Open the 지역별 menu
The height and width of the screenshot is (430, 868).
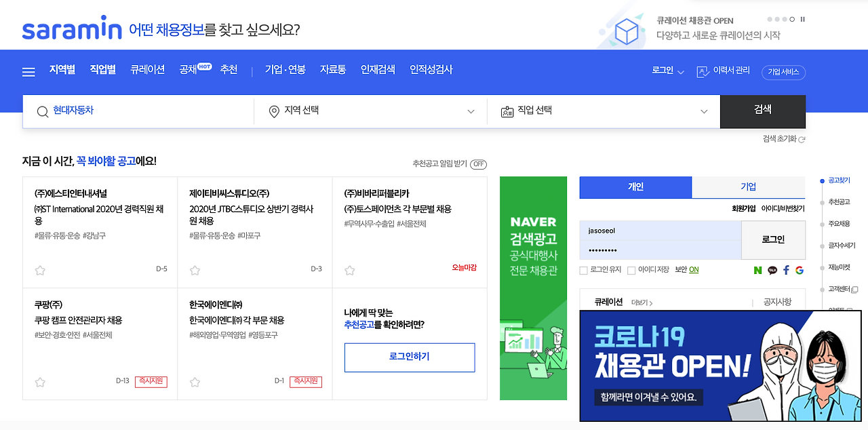(62, 70)
